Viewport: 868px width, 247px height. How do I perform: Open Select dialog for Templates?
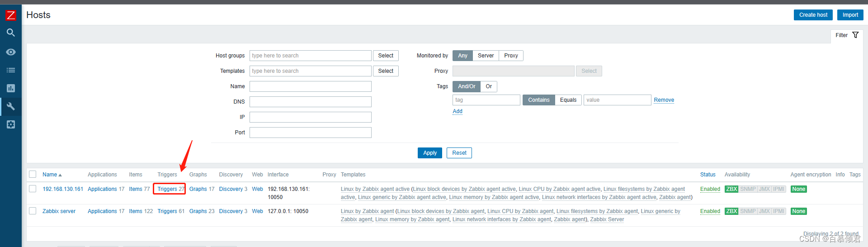386,71
